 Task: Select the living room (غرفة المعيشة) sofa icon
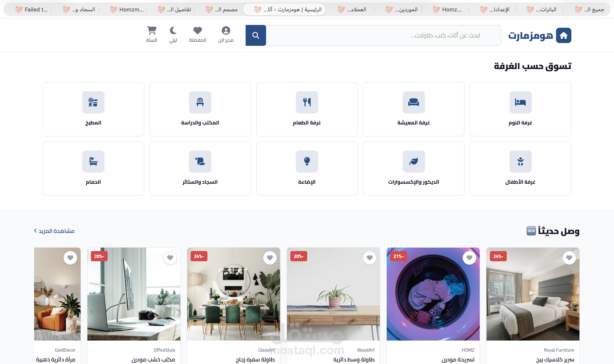[x=413, y=102]
